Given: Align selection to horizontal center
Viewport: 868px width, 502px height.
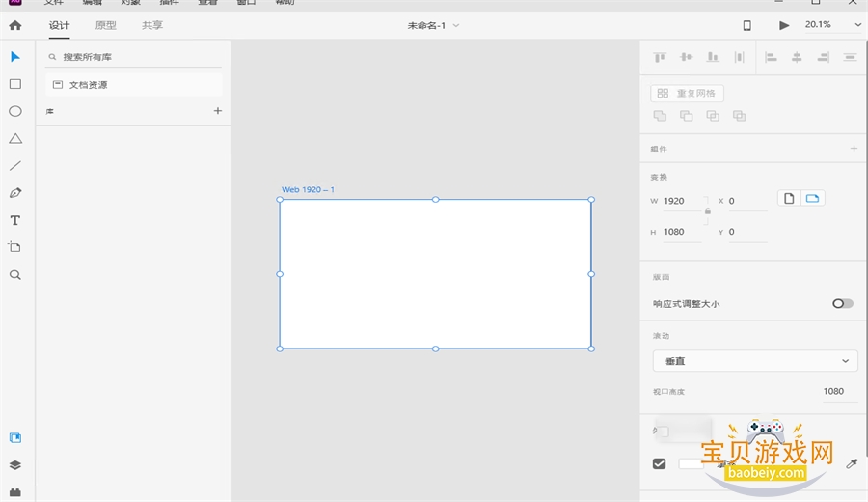Looking at the screenshot, I should tap(797, 57).
